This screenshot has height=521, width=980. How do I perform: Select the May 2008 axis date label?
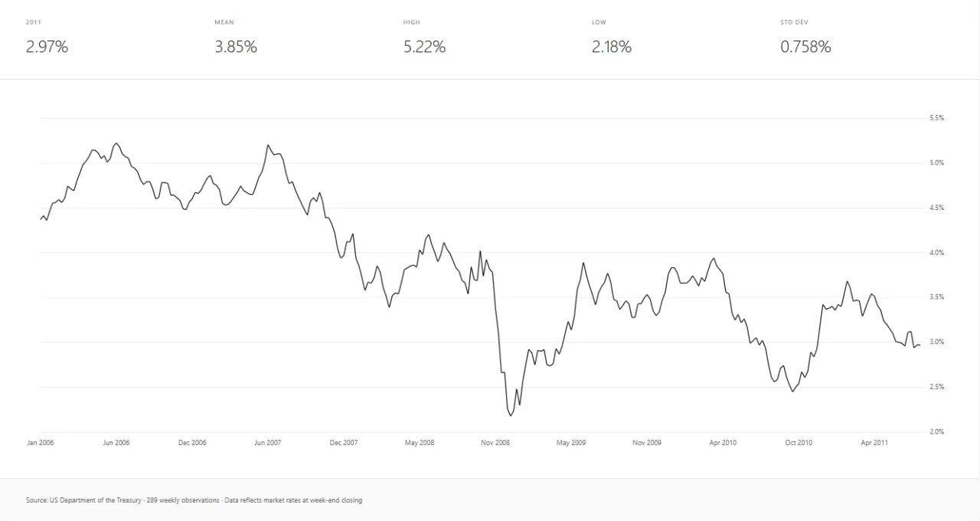point(420,443)
